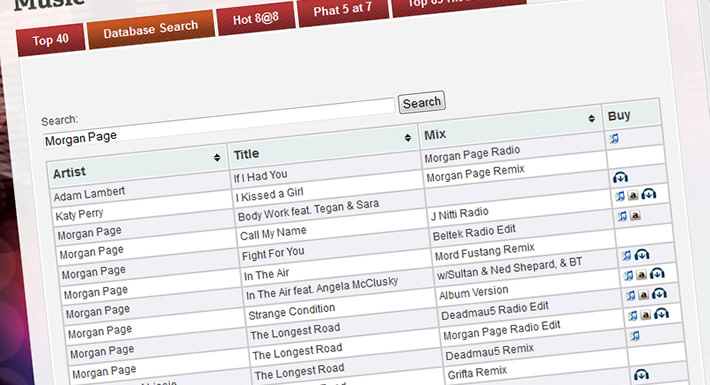Click headphone download icon in Morgan Page Radio Edit row
The image size is (710, 385).
click(662, 313)
